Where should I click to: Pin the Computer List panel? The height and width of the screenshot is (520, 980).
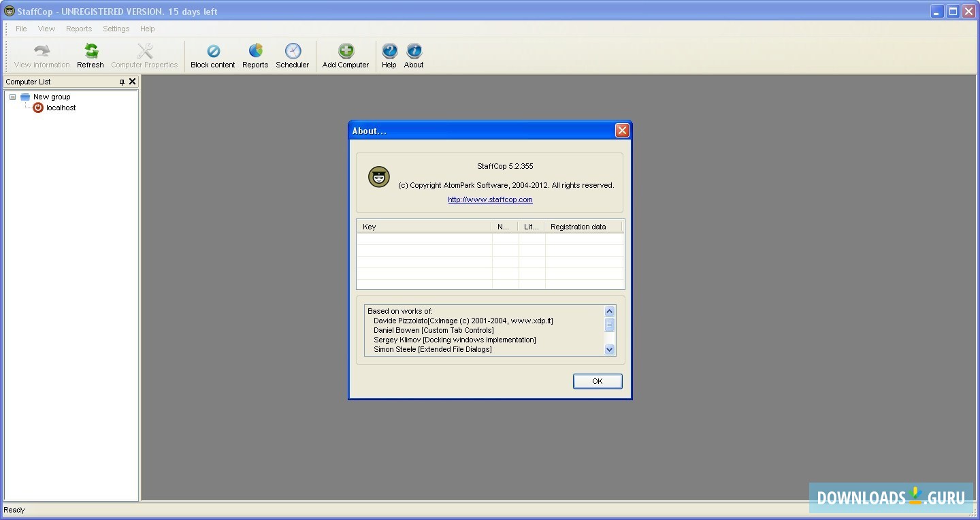coord(122,82)
